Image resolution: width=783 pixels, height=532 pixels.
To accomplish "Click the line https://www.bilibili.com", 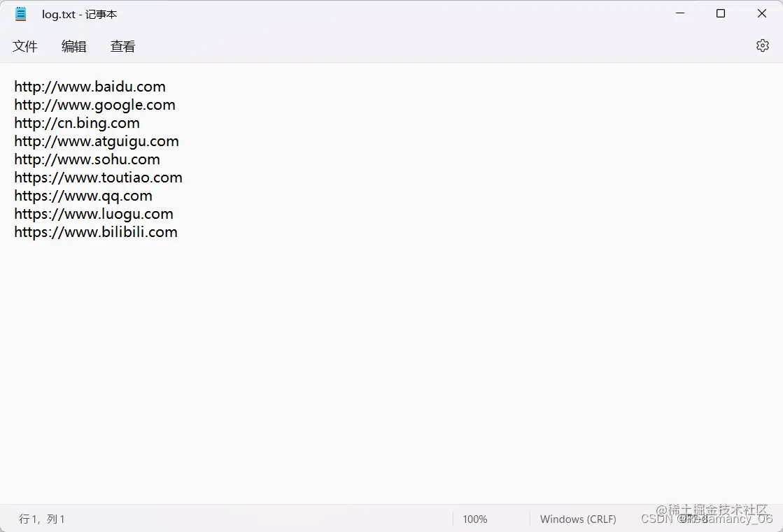I will tap(96, 233).
